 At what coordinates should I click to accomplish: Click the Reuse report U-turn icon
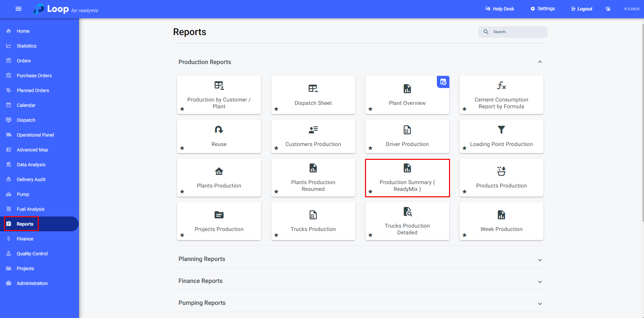[219, 130]
